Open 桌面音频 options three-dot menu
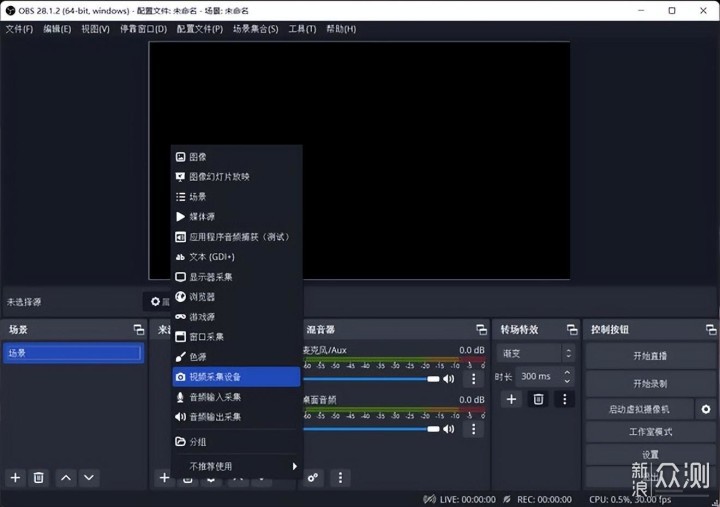Image resolution: width=720 pixels, height=507 pixels. pyautogui.click(x=473, y=429)
